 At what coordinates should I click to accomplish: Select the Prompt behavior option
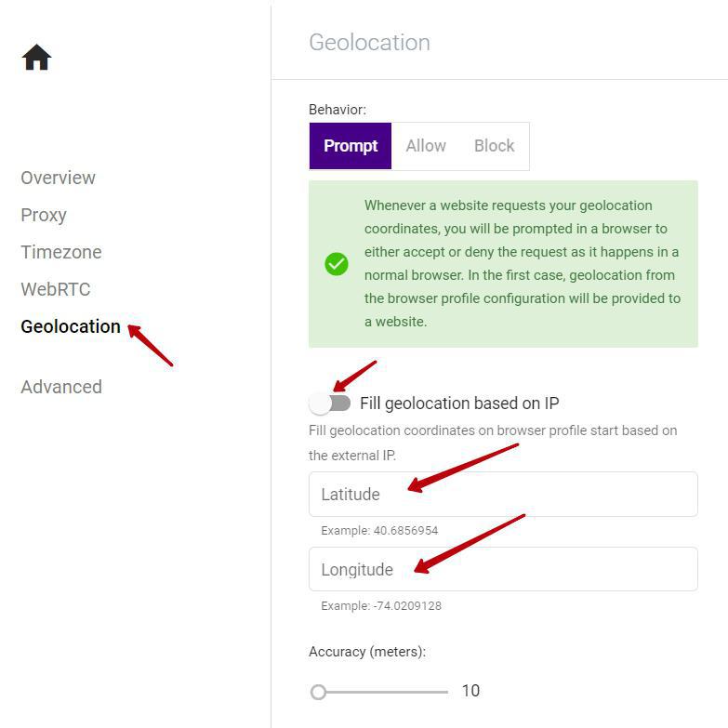tap(351, 146)
